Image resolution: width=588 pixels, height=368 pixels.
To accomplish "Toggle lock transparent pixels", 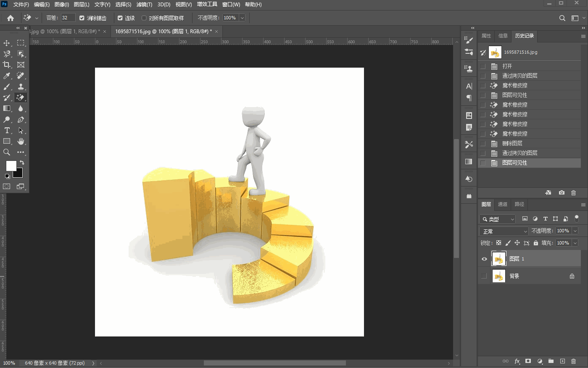I will 498,243.
